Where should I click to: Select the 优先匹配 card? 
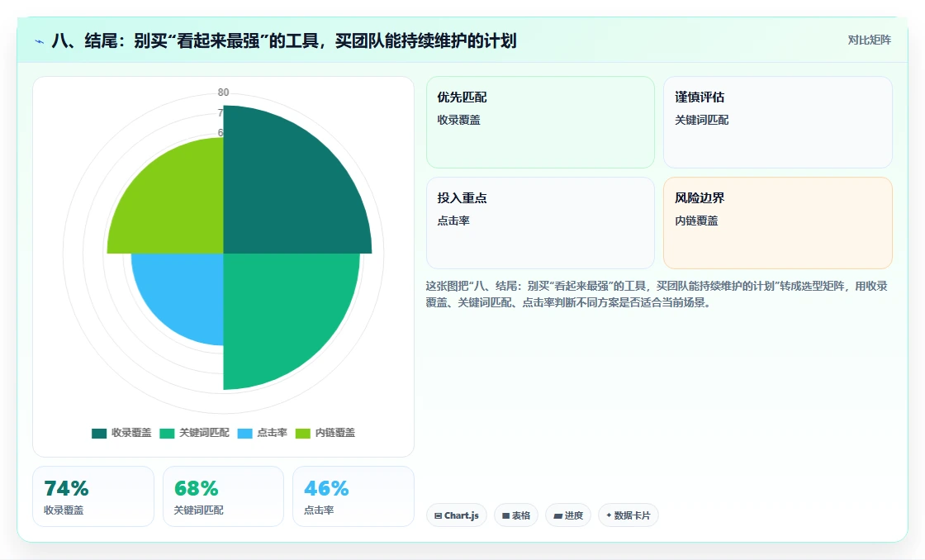(540, 122)
